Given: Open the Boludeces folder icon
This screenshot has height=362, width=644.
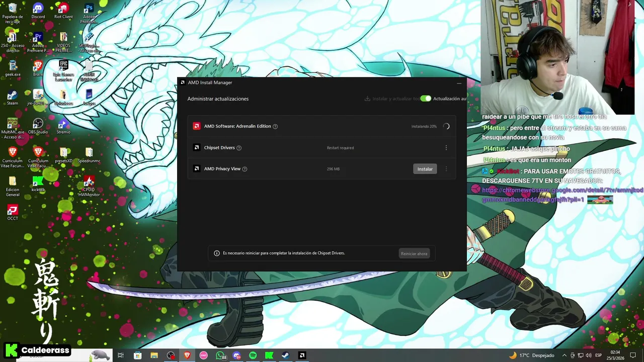Looking at the screenshot, I should coord(63,97).
